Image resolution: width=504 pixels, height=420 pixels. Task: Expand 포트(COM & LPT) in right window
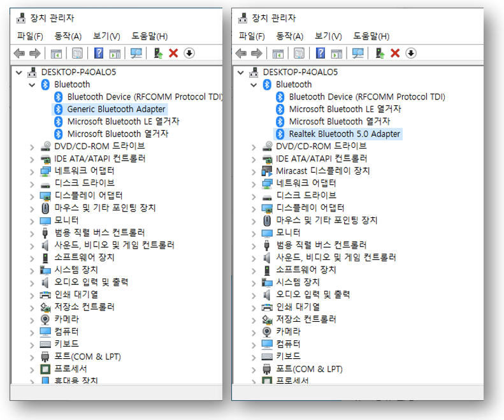pos(254,370)
